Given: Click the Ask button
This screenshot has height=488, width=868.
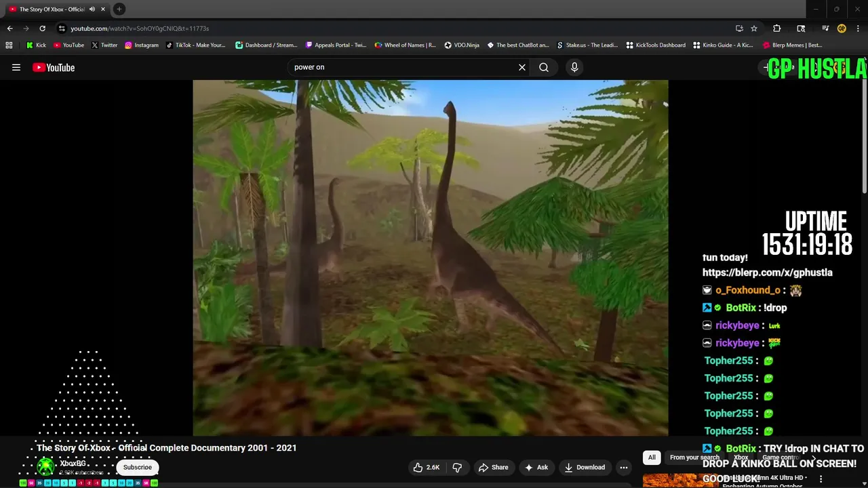Looking at the screenshot, I should pos(536,467).
